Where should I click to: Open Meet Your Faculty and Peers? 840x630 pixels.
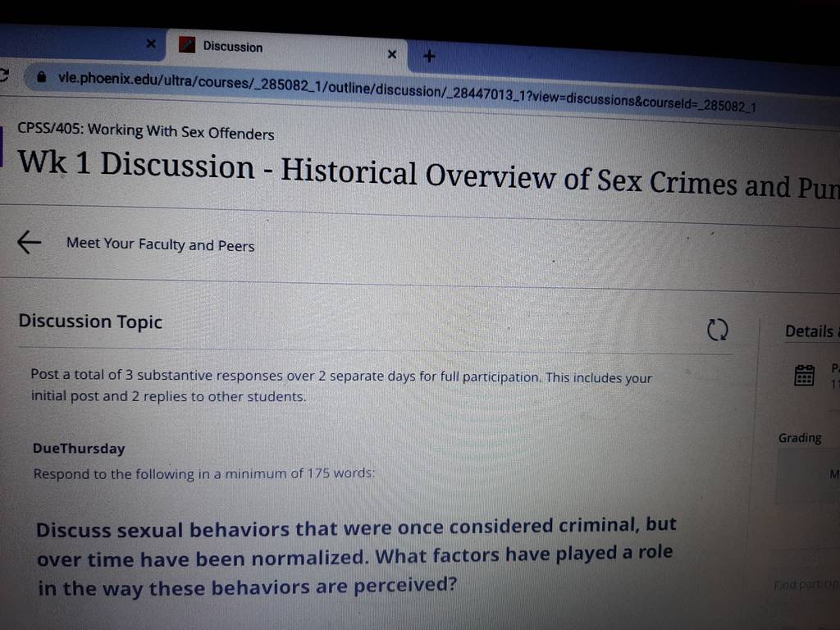pos(160,244)
